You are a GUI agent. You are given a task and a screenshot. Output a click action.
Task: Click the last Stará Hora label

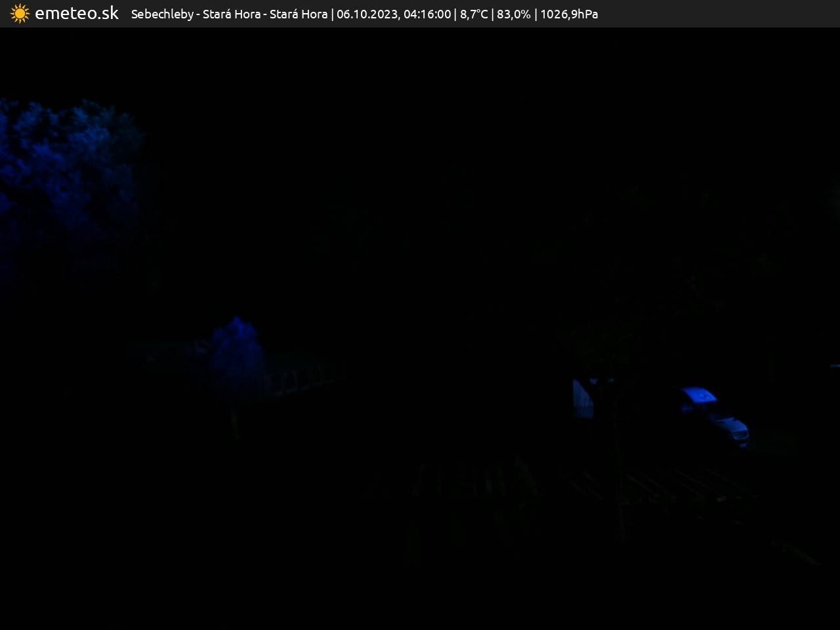[x=298, y=14]
